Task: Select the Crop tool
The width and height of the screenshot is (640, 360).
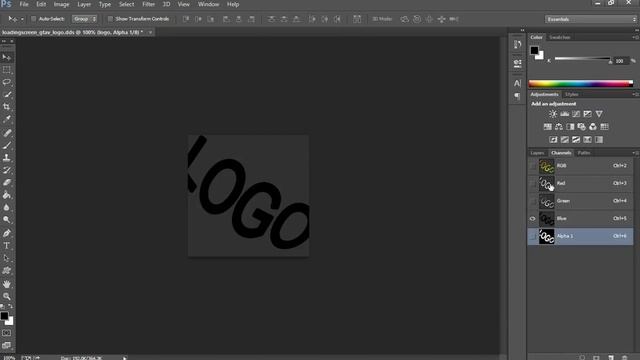Action: click(7, 107)
